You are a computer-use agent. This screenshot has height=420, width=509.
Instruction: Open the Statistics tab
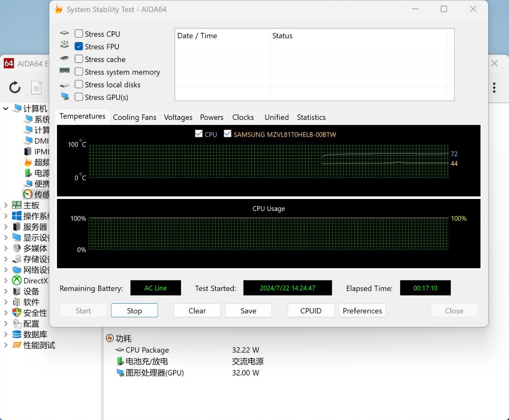(311, 117)
